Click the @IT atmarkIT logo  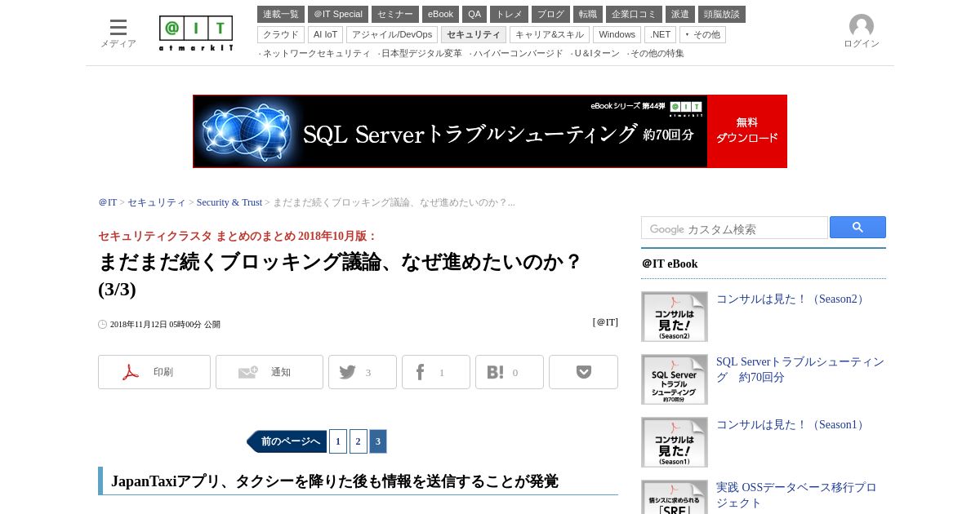(x=196, y=33)
